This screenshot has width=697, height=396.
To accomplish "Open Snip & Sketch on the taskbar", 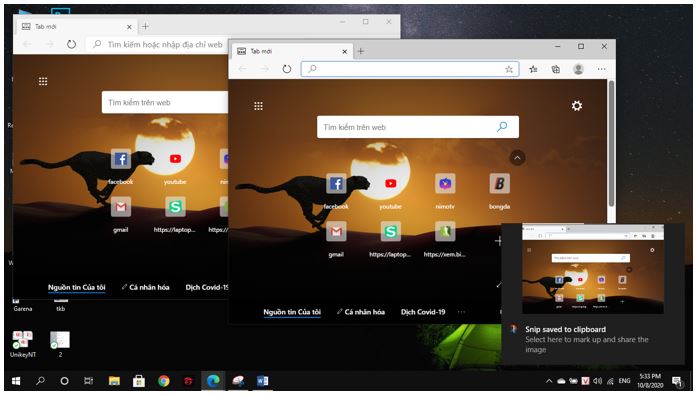I will pos(238,381).
